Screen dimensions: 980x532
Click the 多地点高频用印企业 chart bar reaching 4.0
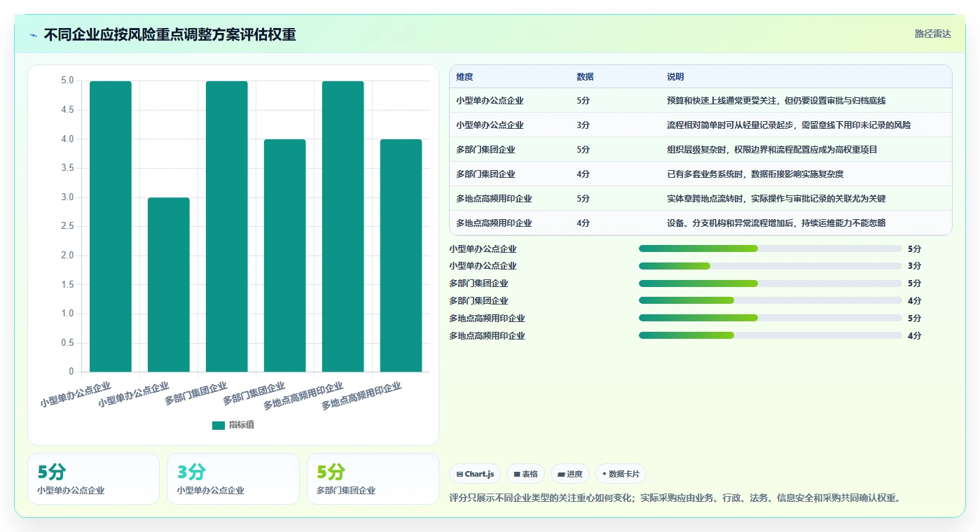[x=401, y=255]
